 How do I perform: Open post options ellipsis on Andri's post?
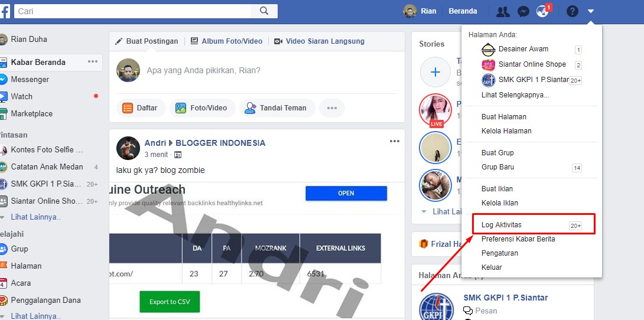click(x=395, y=141)
